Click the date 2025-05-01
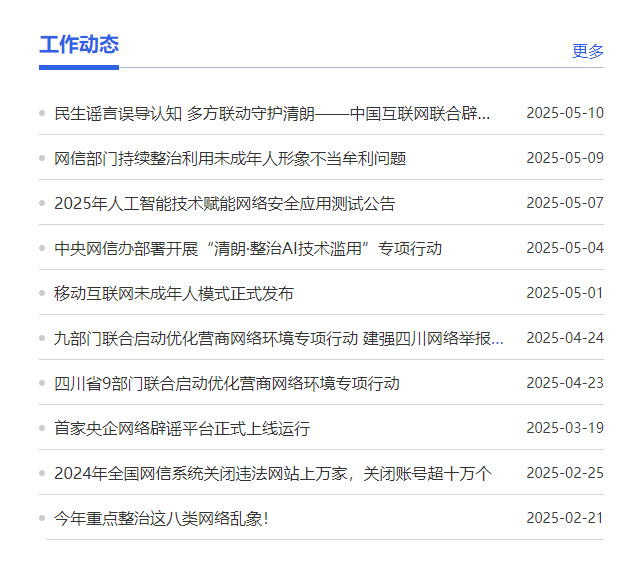The image size is (636, 570). pos(564,293)
